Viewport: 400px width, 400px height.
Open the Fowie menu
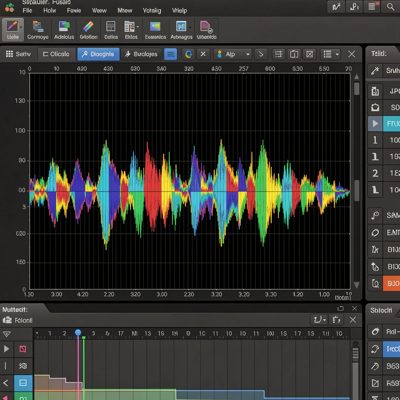pyautogui.click(x=74, y=11)
